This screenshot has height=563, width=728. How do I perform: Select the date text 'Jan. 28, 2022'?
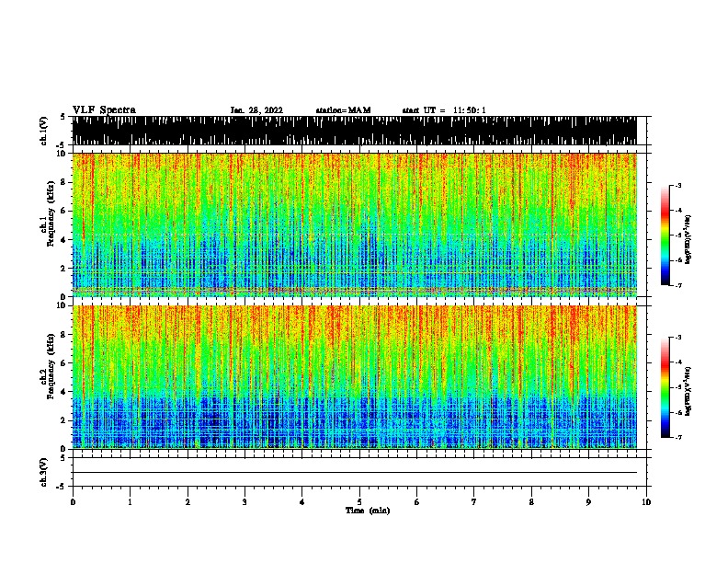256,110
